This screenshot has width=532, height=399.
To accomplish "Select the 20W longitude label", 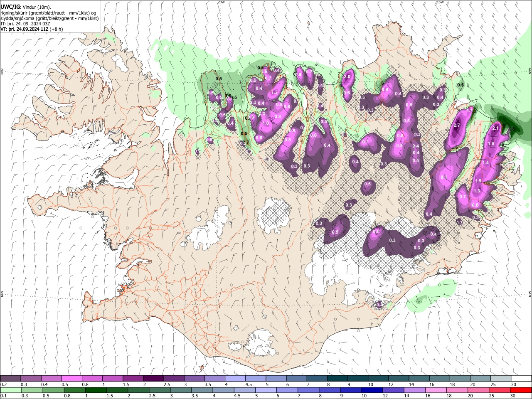I will (x=221, y=2).
